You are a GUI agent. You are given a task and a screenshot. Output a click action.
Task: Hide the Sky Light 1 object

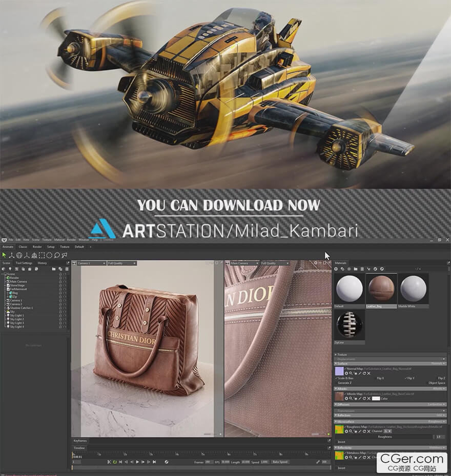pos(64,315)
